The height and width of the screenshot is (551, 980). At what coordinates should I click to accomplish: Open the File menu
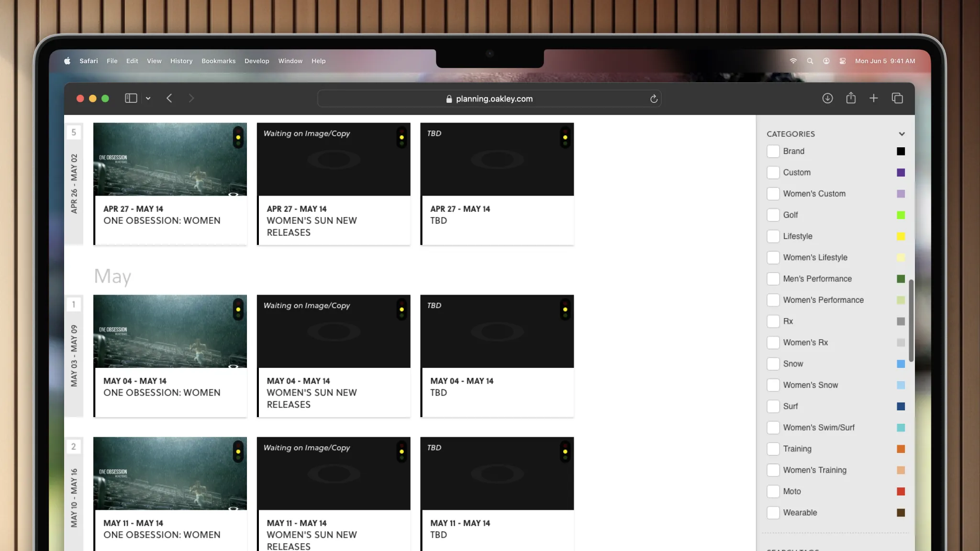coord(112,61)
